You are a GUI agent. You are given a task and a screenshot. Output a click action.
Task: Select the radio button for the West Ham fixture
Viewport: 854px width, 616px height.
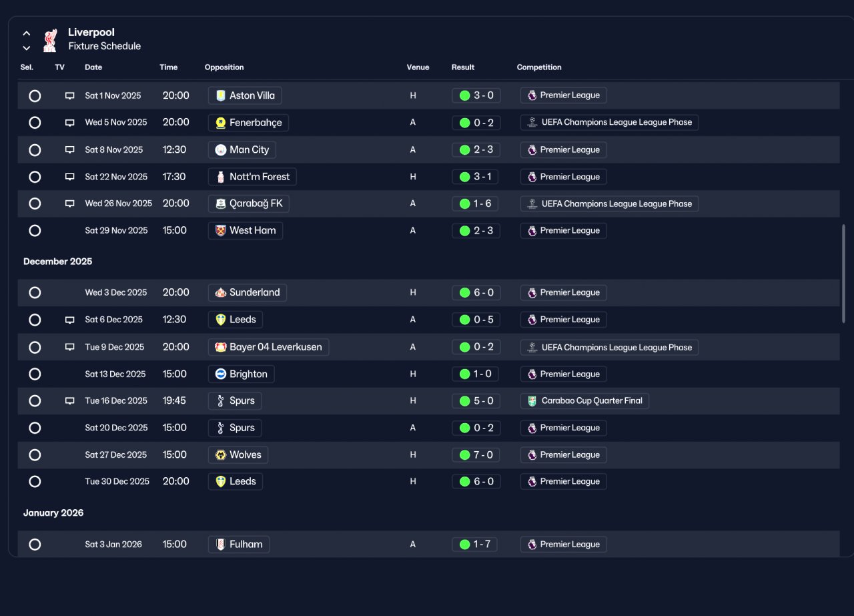pos(35,230)
